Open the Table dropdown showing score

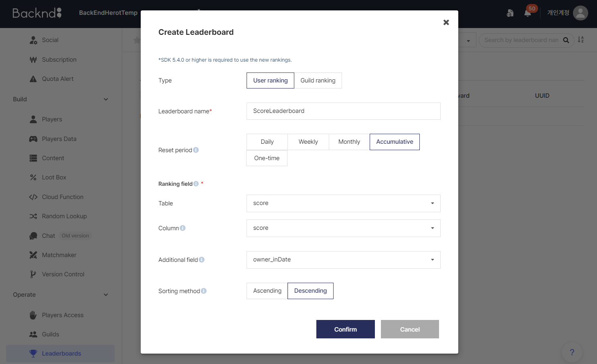pos(344,203)
